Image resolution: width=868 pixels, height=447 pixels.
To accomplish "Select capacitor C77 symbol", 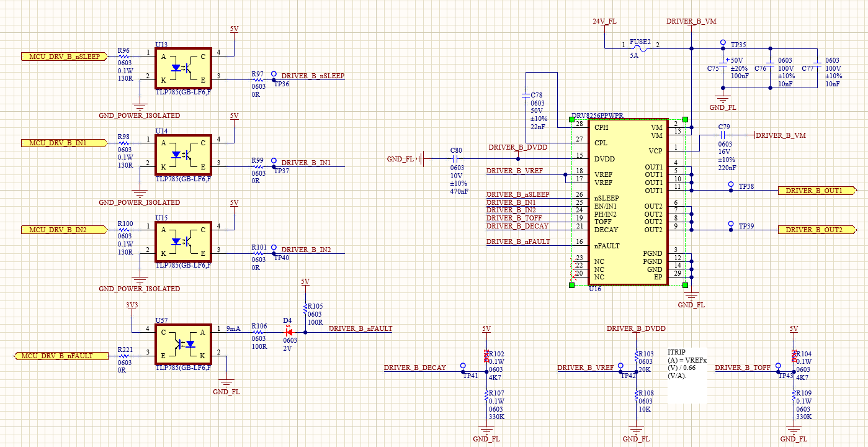I will (x=817, y=65).
